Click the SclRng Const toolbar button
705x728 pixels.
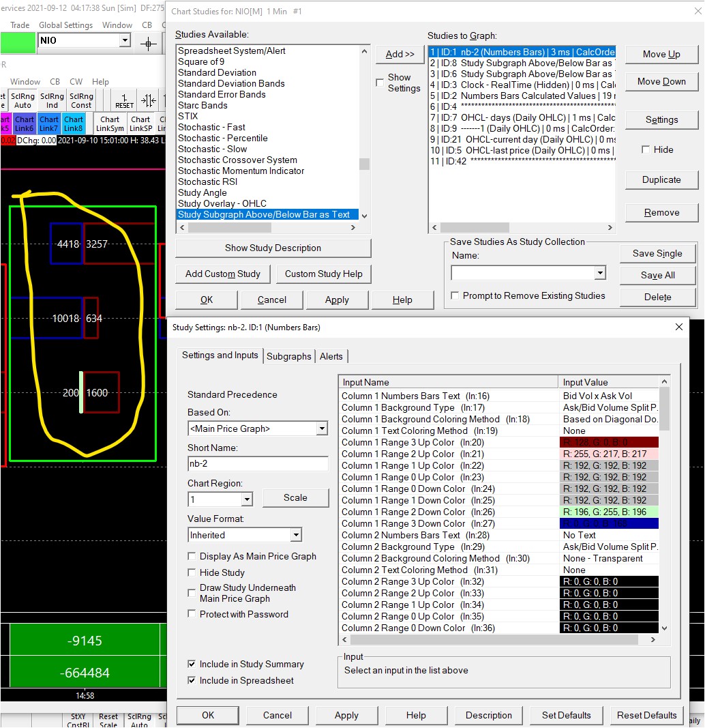point(81,101)
